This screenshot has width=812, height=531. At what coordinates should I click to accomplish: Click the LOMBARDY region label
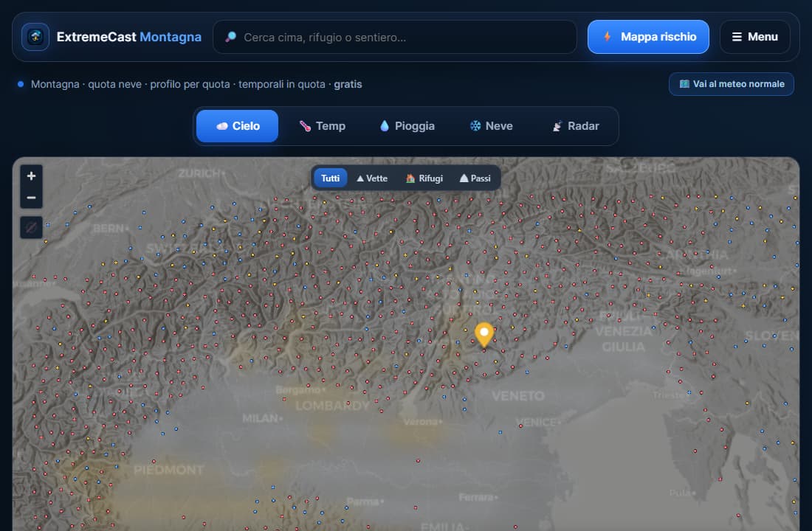pyautogui.click(x=332, y=405)
